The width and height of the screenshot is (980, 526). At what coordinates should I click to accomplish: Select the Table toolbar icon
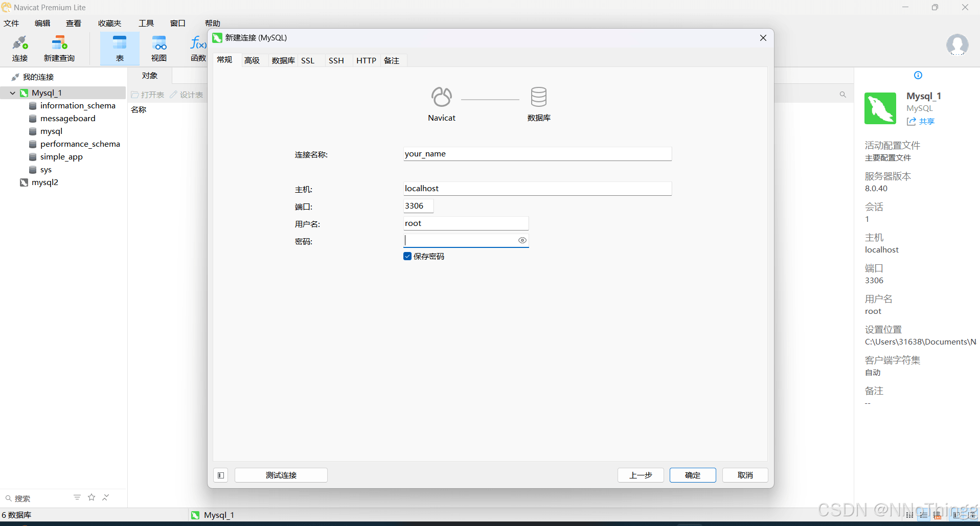point(120,48)
